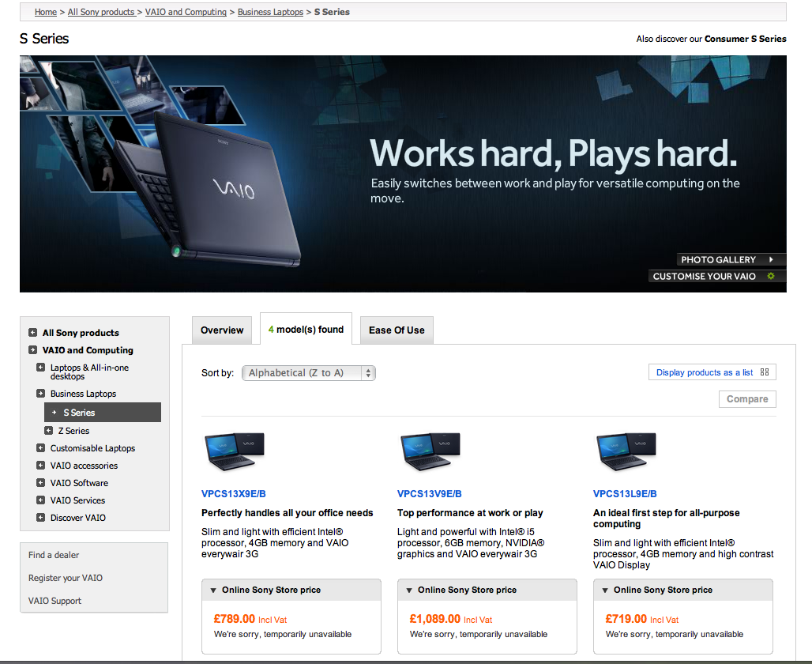
Task: Click All Sony products in sidebar
Action: [x=81, y=333]
